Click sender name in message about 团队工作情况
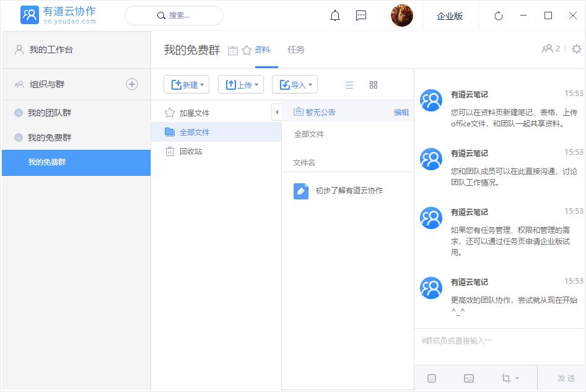The height and width of the screenshot is (392, 586). (469, 153)
